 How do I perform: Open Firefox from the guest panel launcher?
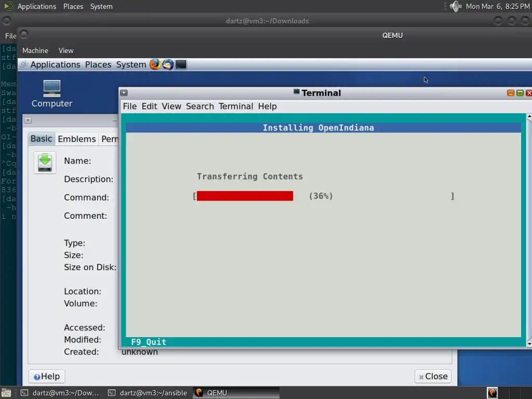(x=155, y=64)
